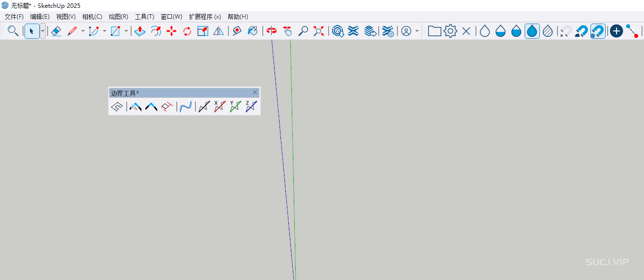This screenshot has height=280, width=644.
Task: Click the blue-black corner edge icon in 边界工具²
Action: tap(151, 107)
